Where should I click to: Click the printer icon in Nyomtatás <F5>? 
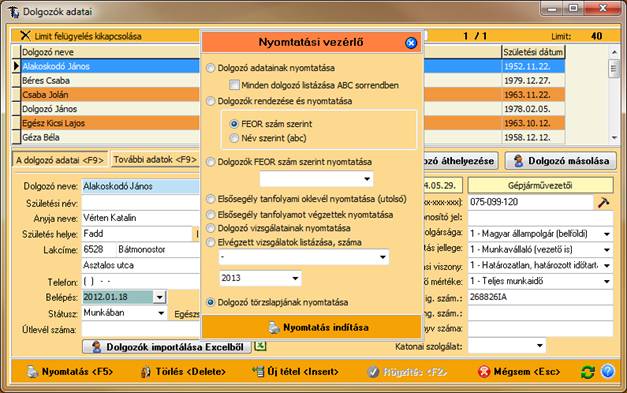[x=32, y=372]
